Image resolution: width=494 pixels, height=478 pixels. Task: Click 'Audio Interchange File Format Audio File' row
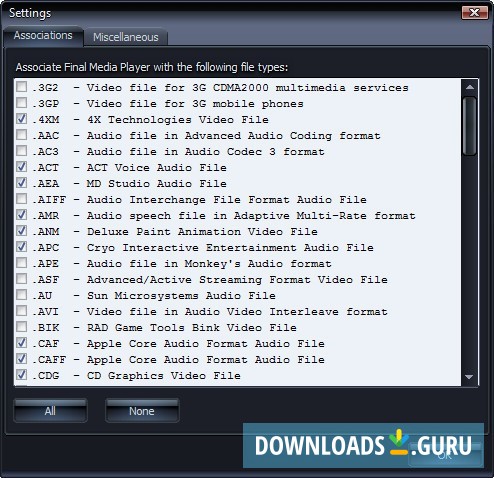tap(227, 200)
